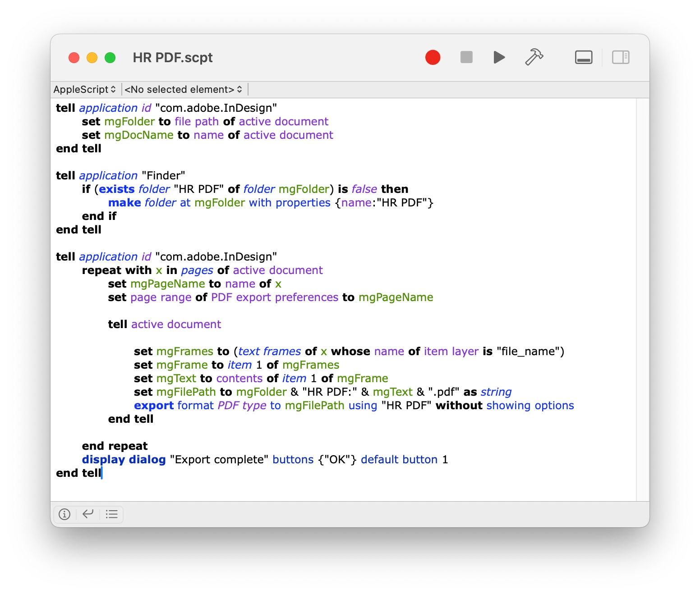The width and height of the screenshot is (700, 594).
Task: Click the 'set mgText to contents' line
Action: point(261,379)
